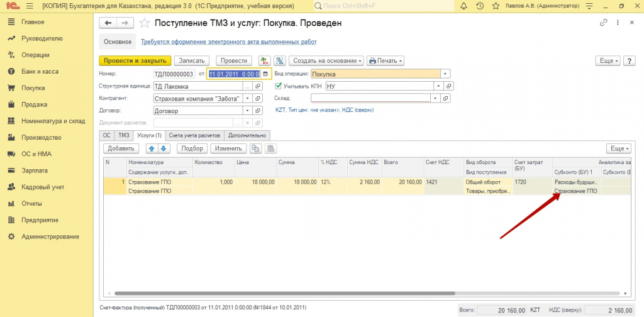Go to the Покупка section
644x317 pixels.
[x=33, y=88]
